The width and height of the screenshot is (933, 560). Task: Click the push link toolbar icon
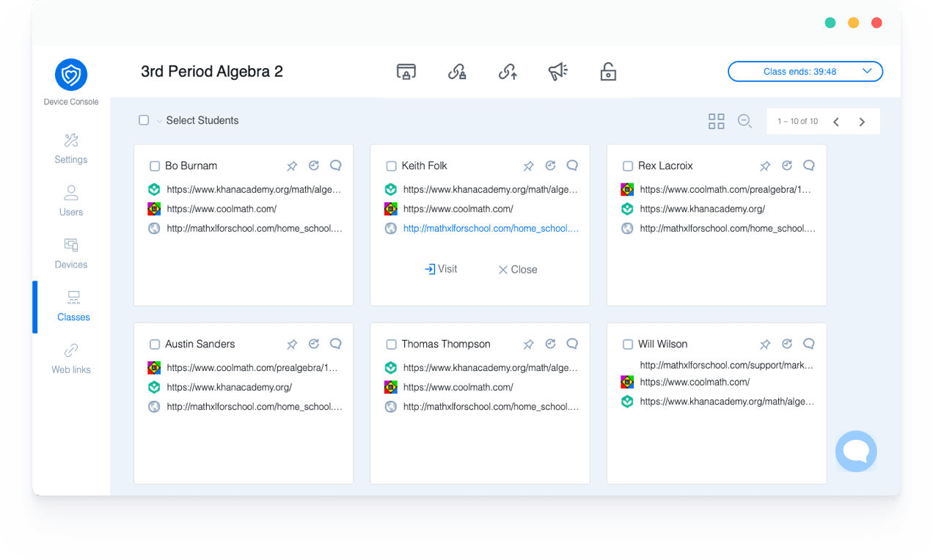[x=508, y=71]
